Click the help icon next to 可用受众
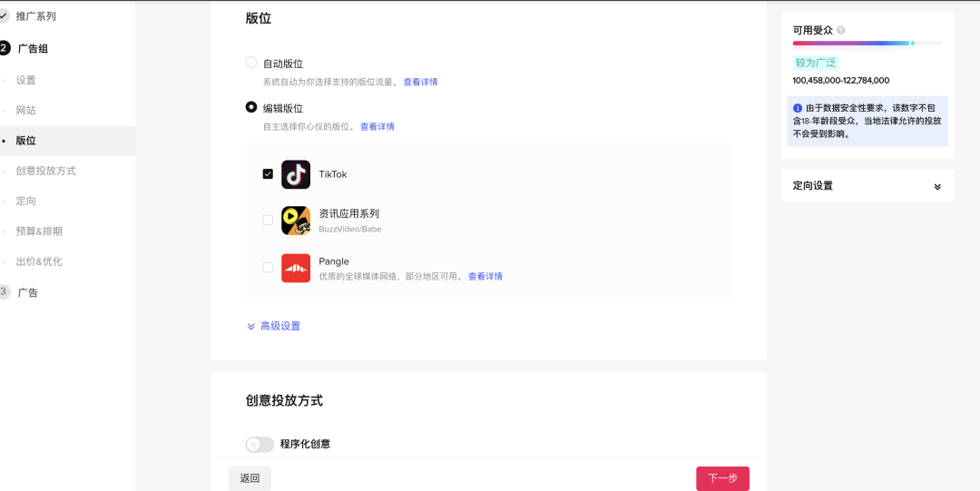 840,30
